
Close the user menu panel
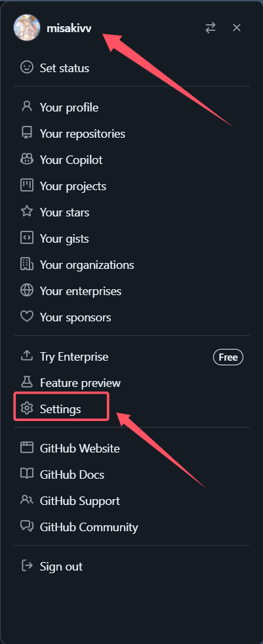coord(237,28)
